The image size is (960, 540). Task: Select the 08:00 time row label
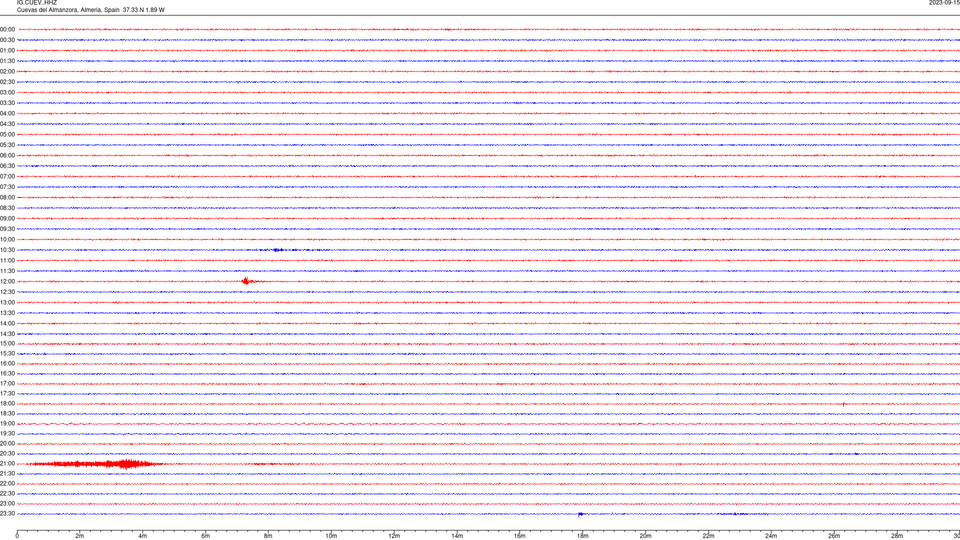pos(7,197)
